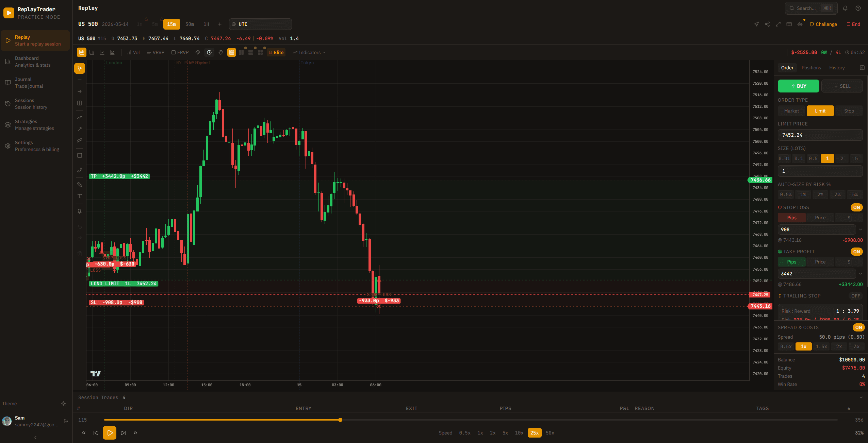Viewport: 868px width, 443px height.
Task: Toggle the Vol volume indicator
Action: (133, 52)
